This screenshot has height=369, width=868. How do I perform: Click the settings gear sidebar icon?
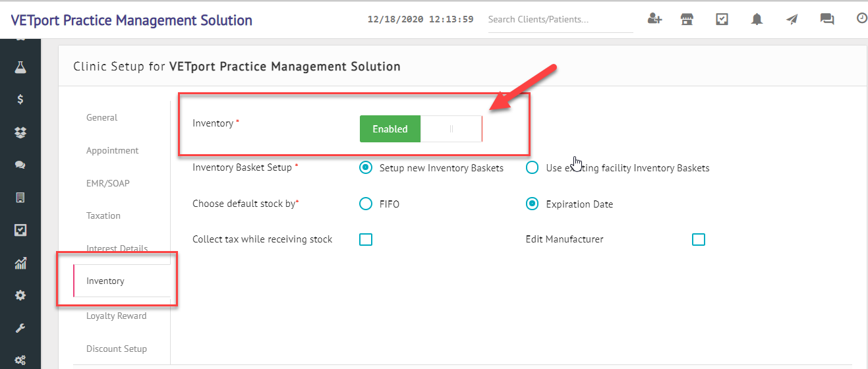point(20,295)
